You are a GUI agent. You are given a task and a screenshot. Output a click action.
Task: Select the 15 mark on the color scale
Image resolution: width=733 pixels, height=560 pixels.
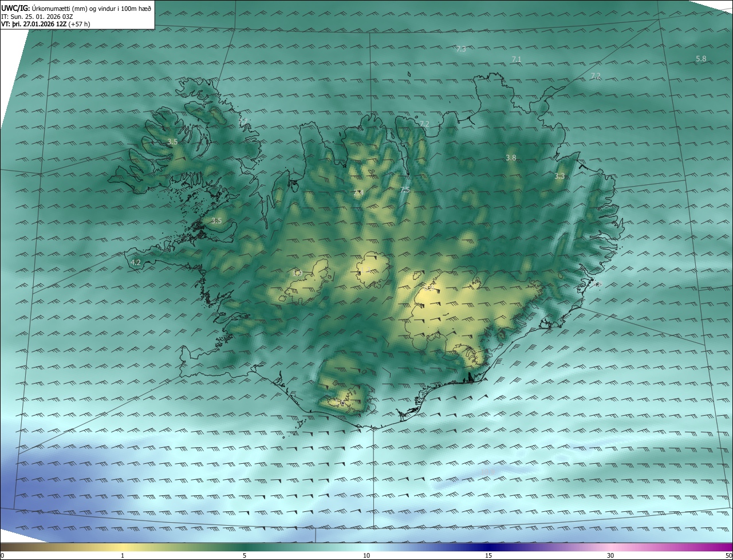[x=488, y=555]
